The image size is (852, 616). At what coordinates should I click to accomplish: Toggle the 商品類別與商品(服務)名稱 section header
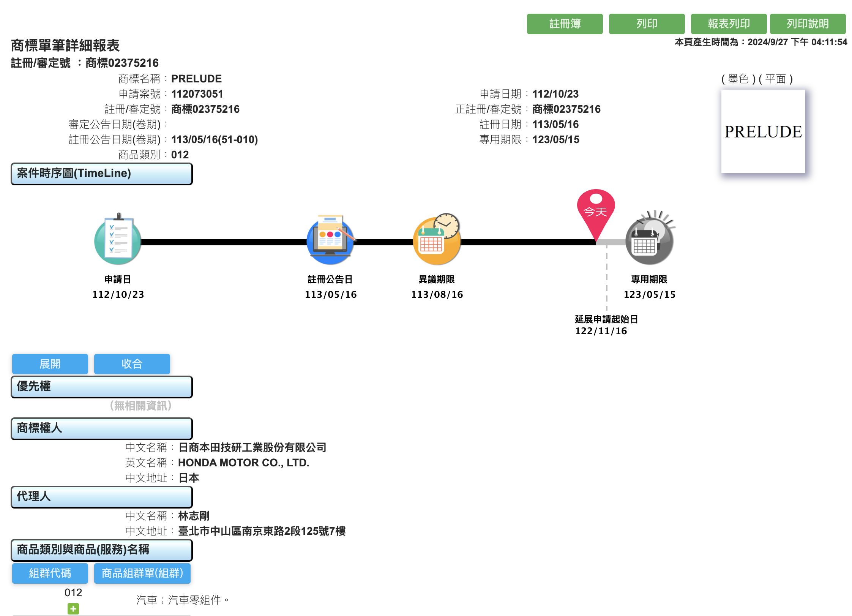102,550
